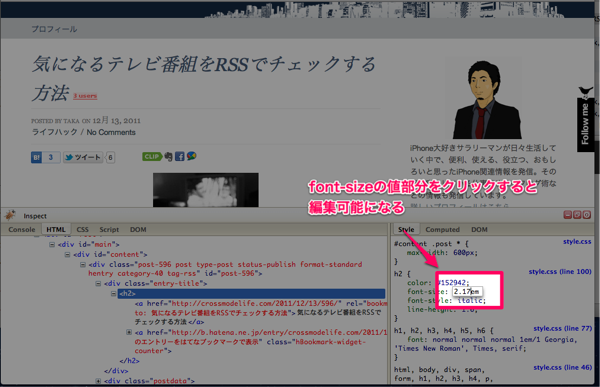Switch to the Script tab
Screen dimensions: 600x387
click(109, 229)
